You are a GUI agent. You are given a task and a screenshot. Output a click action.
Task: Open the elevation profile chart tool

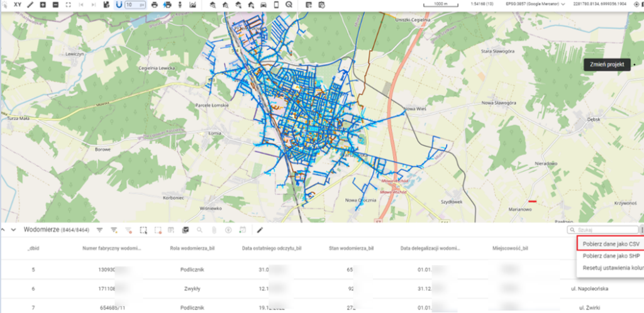tap(192, 4)
